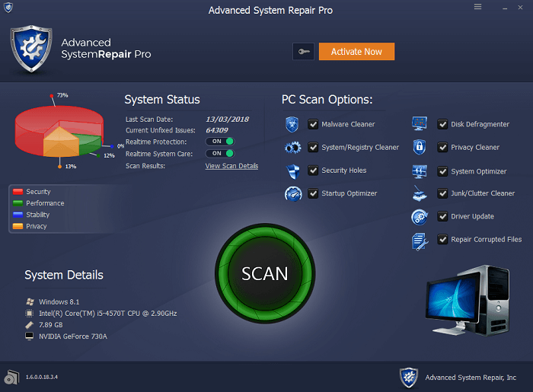Click the red Security legend swatch

[x=18, y=192]
